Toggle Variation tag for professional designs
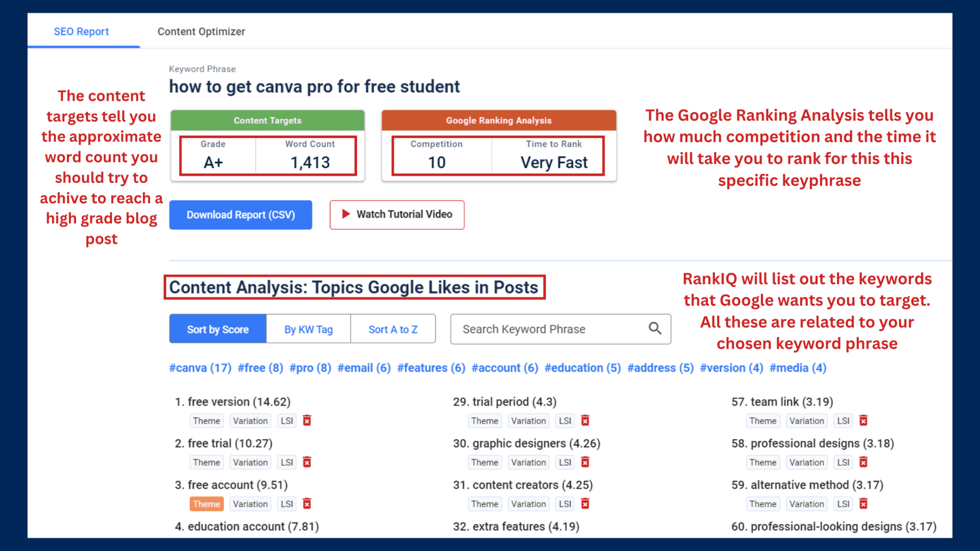980x551 pixels. click(807, 463)
